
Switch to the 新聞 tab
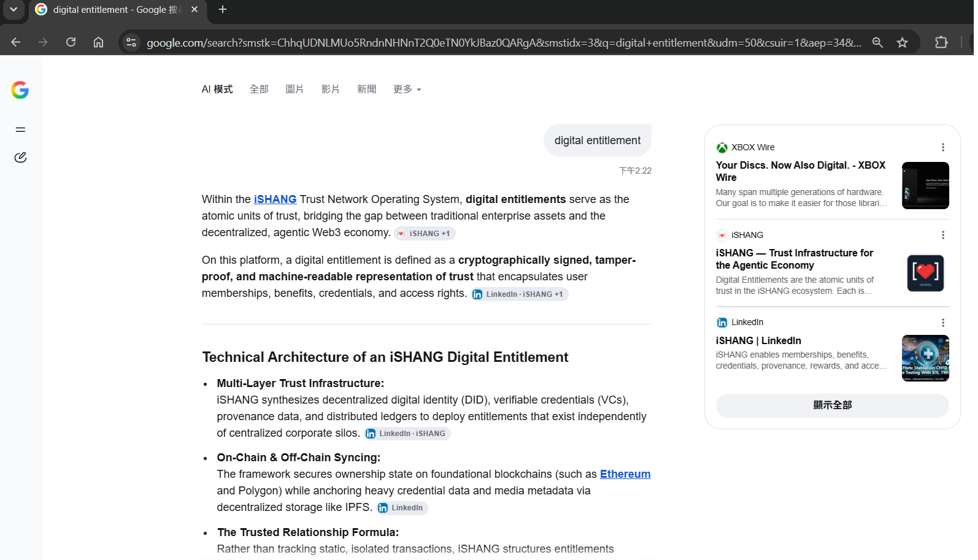(x=366, y=90)
